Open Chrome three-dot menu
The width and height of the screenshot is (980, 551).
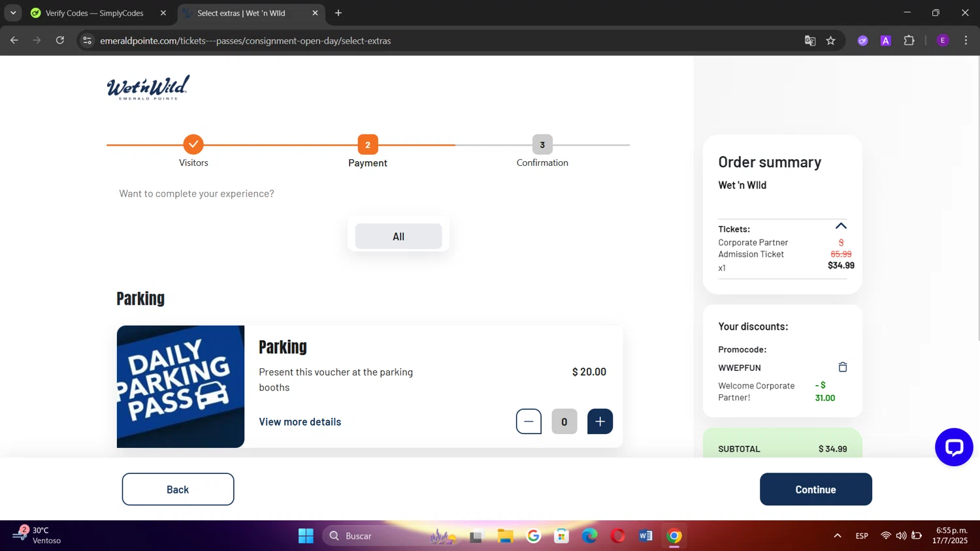966,40
